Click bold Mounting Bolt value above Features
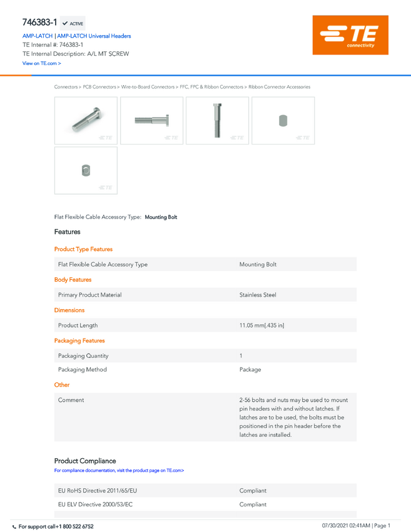The height and width of the screenshot is (532, 411). [x=161, y=217]
